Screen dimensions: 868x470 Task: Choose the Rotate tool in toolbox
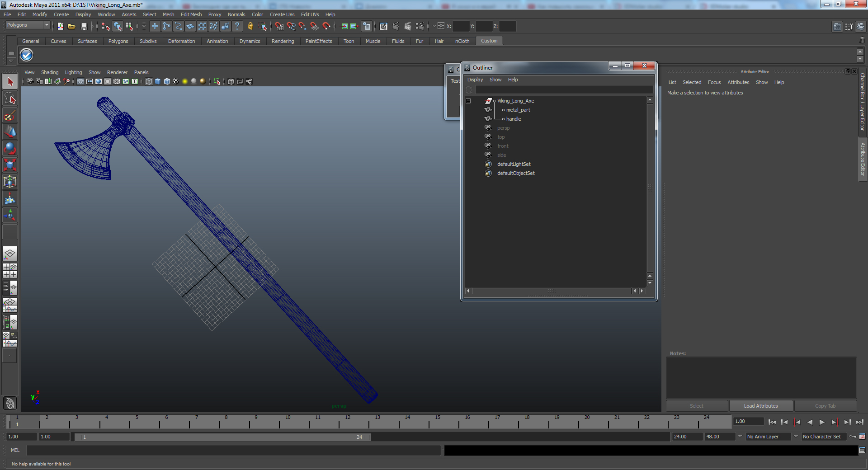pyautogui.click(x=10, y=149)
